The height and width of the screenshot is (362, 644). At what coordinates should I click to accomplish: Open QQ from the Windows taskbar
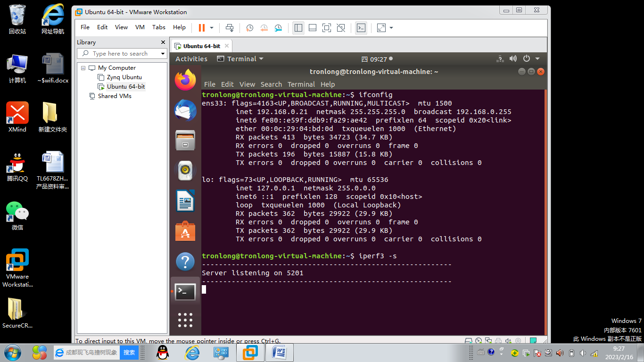(163, 352)
